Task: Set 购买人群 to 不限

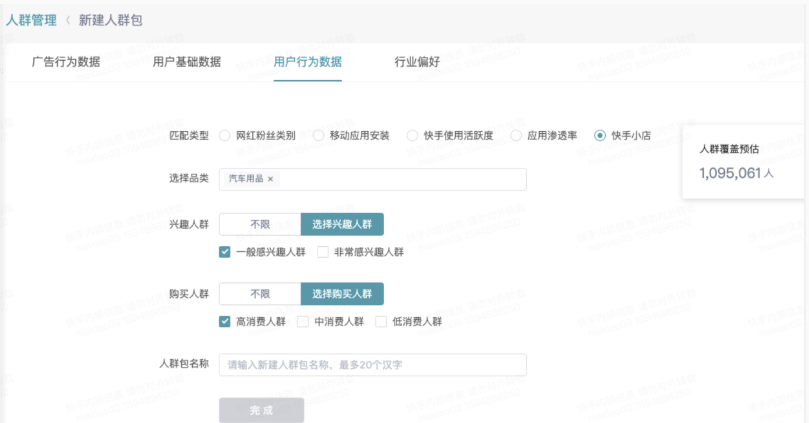Action: pos(260,294)
